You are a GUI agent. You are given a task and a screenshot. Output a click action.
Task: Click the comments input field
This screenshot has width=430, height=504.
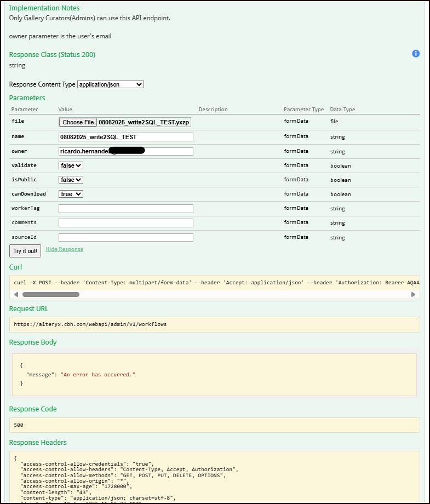coord(125,223)
